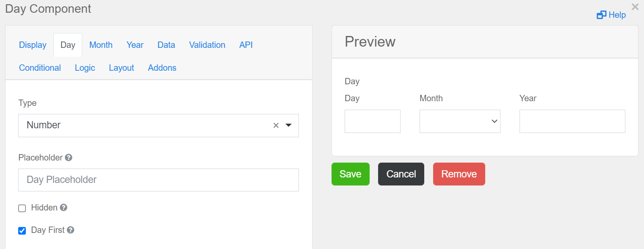Open the Month select in the preview
Viewport: 644px width, 249px height.
coord(460,121)
